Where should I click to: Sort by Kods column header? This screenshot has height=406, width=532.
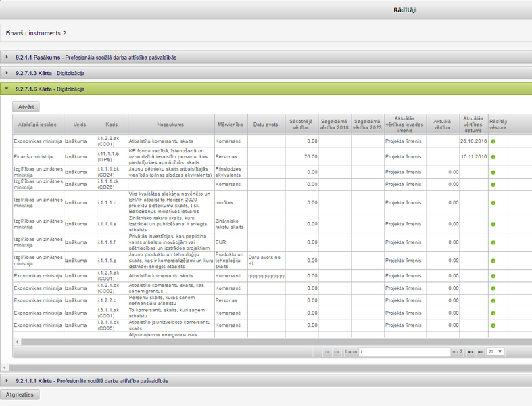[112, 125]
